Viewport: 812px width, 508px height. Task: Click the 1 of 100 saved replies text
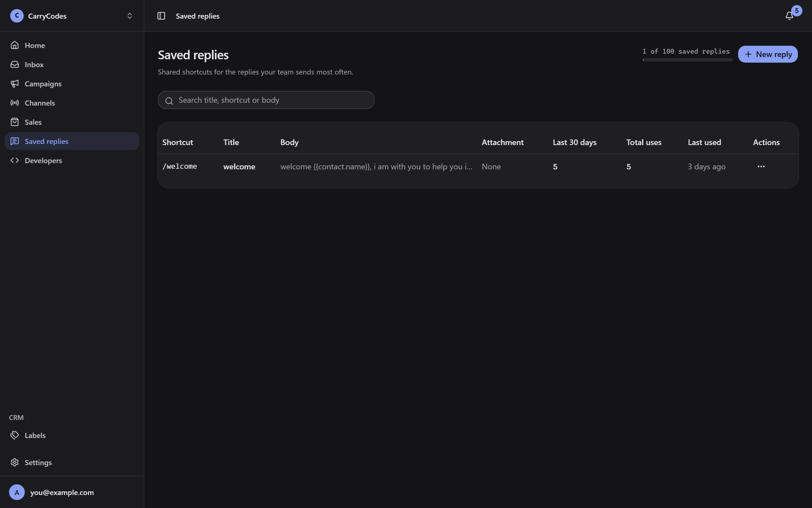(686, 51)
